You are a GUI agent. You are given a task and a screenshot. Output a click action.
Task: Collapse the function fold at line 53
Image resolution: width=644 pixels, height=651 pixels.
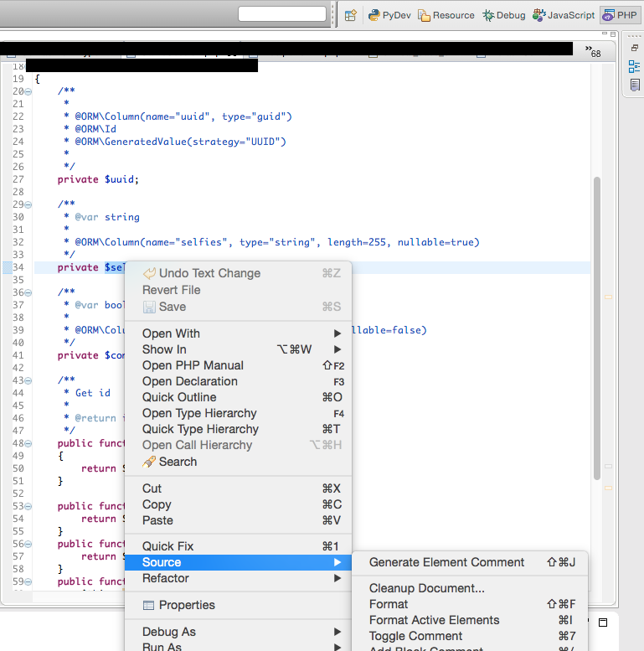coord(28,507)
